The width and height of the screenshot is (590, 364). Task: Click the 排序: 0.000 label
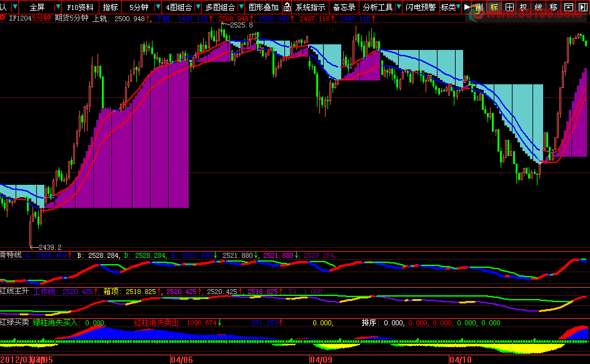[x=382, y=323]
